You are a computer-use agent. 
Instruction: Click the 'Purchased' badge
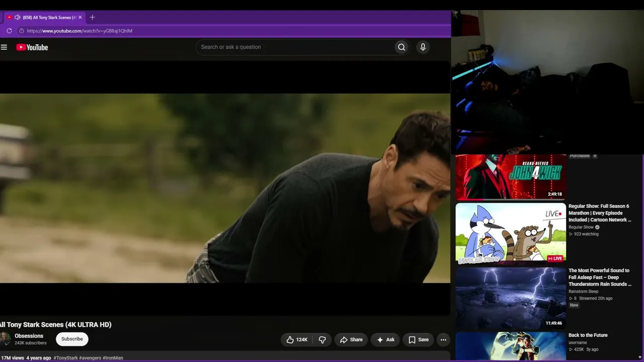(580, 156)
